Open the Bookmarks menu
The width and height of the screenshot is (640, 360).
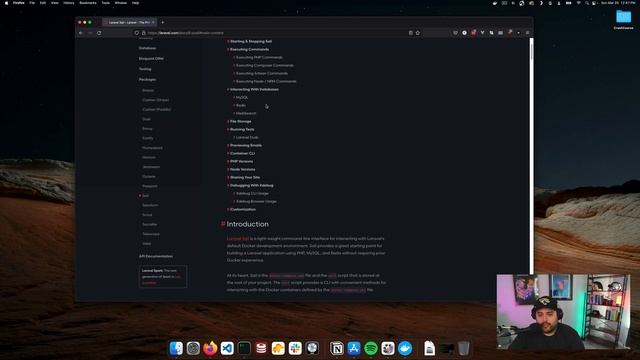[88, 3]
